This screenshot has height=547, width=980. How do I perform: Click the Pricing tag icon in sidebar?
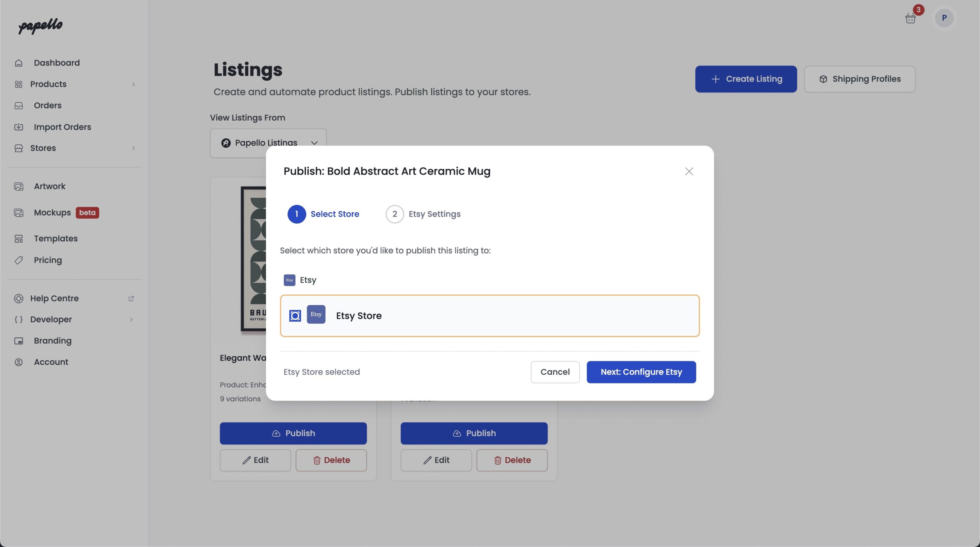tap(19, 260)
